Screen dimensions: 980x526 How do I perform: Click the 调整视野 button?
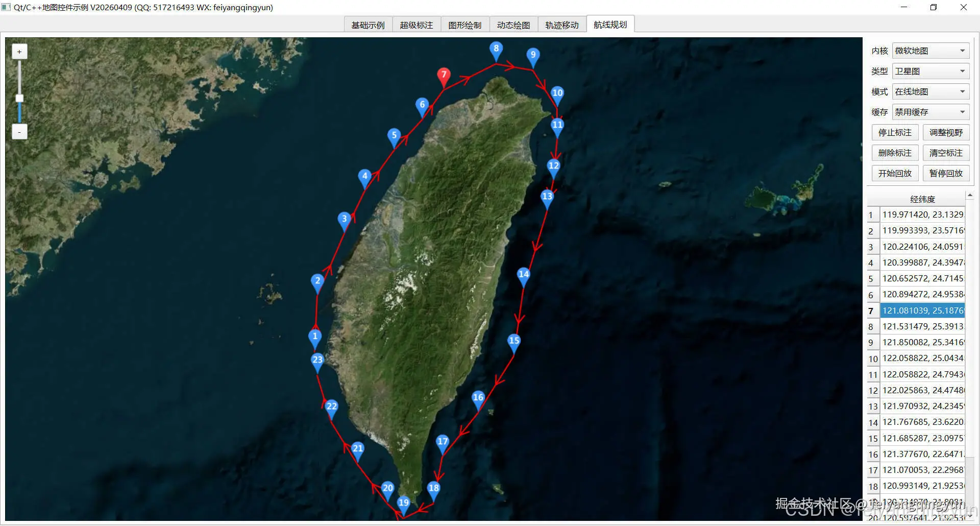point(946,133)
